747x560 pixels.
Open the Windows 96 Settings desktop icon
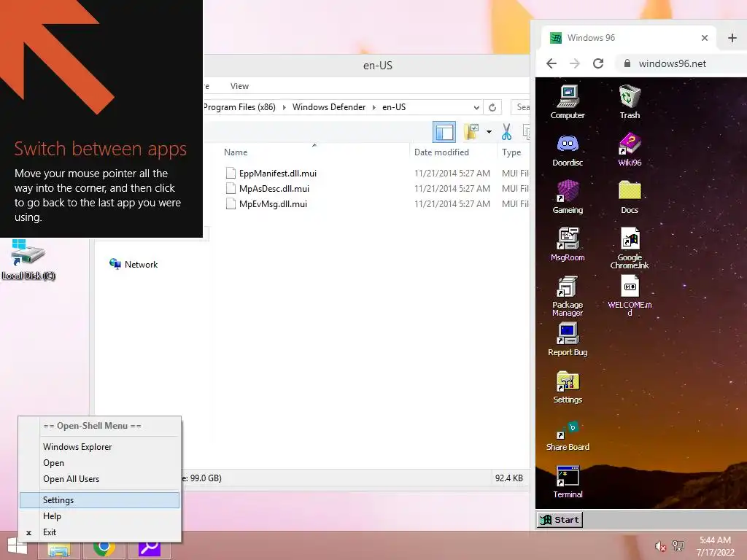pos(568,386)
